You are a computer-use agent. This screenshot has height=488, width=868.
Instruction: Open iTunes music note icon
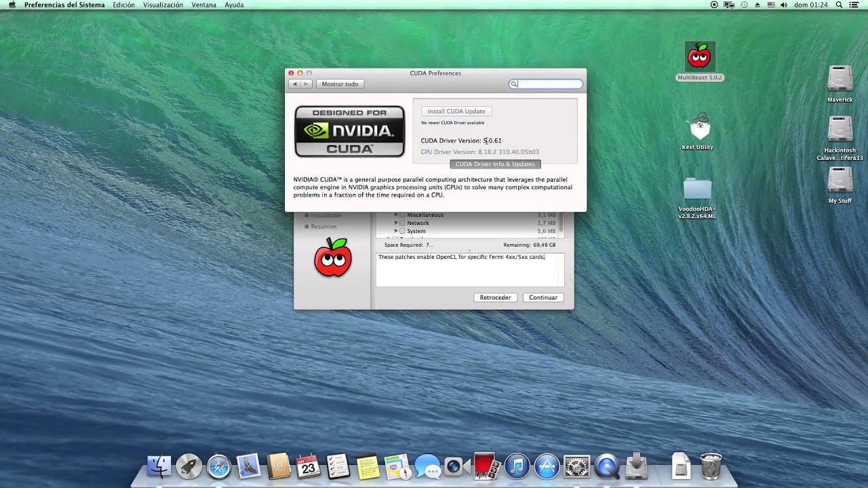coord(517,466)
